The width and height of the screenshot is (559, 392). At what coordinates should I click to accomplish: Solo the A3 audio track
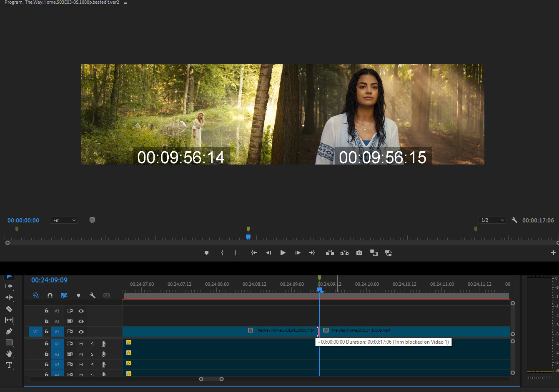click(92, 365)
